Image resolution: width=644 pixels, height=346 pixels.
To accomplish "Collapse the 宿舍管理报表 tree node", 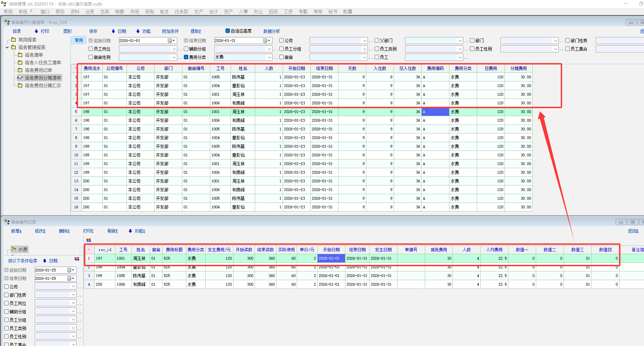I will [7, 47].
